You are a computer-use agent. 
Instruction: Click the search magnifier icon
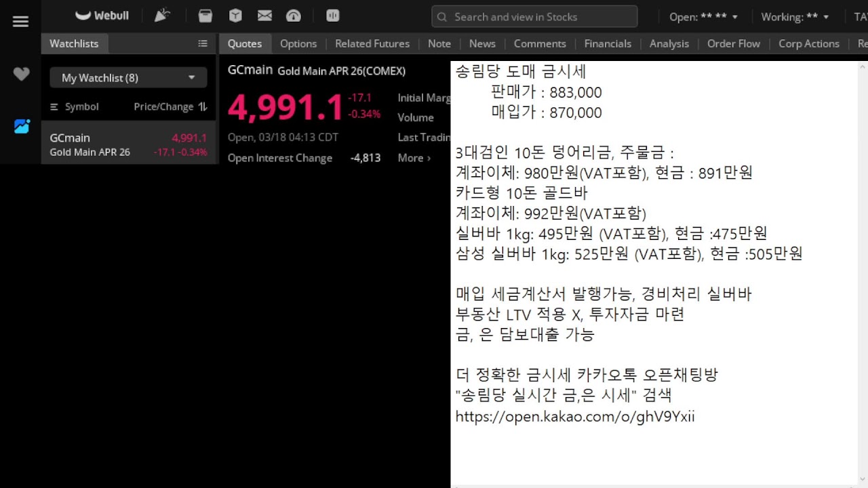442,17
